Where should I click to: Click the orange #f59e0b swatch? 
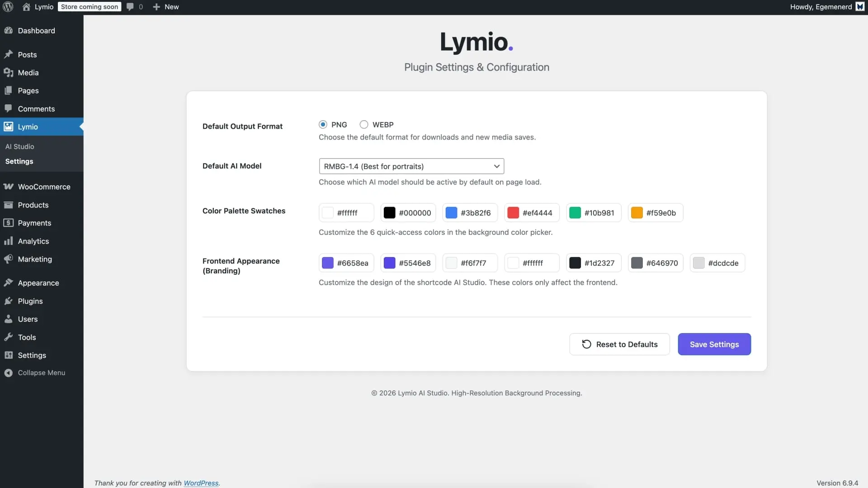[637, 213]
